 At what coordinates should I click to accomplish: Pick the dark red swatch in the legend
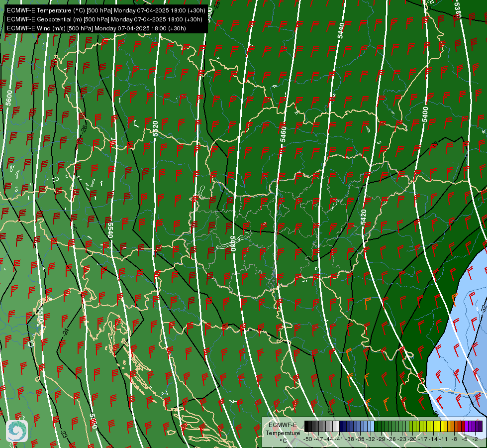(463, 426)
